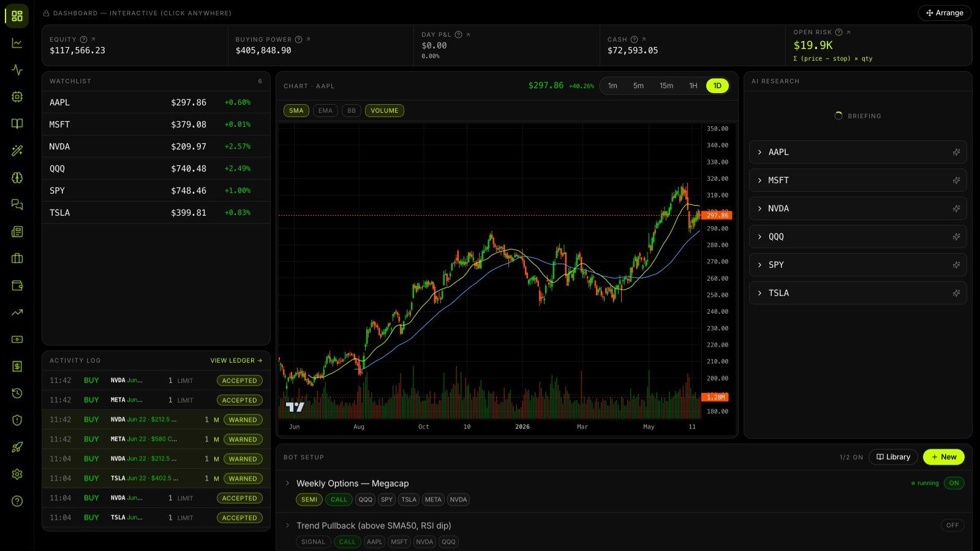Click the help icon next to Buying Power
The image size is (980, 551).
tap(299, 39)
